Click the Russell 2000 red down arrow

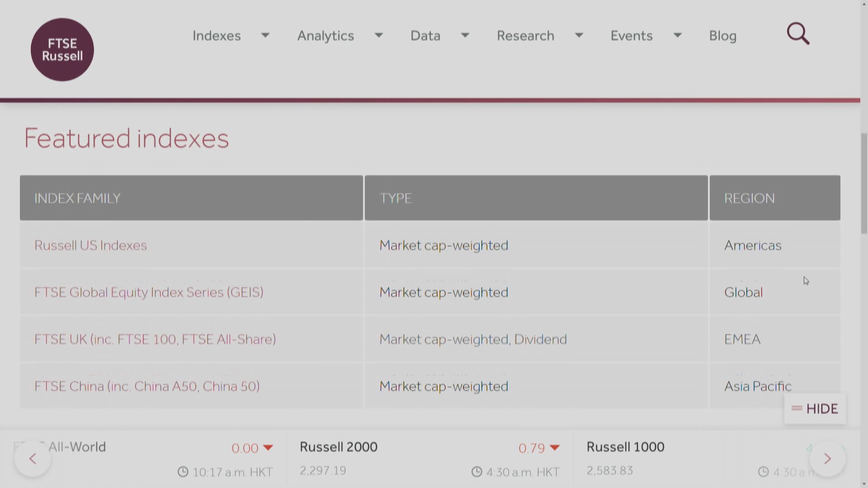(x=555, y=448)
